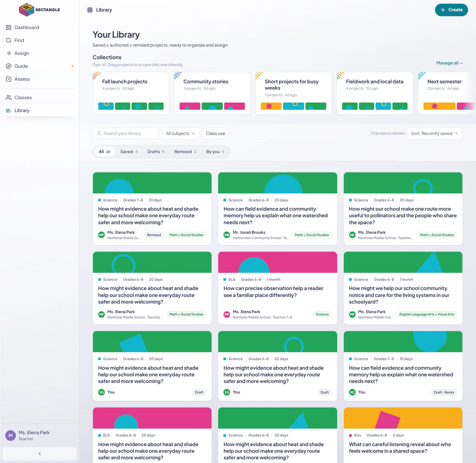Toggle the Class use filter

tap(216, 133)
